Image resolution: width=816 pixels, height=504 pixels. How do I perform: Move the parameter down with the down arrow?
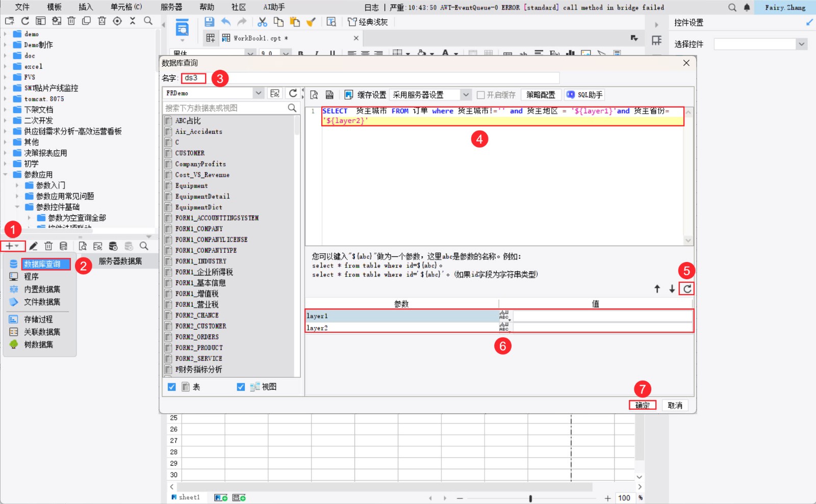pyautogui.click(x=672, y=289)
